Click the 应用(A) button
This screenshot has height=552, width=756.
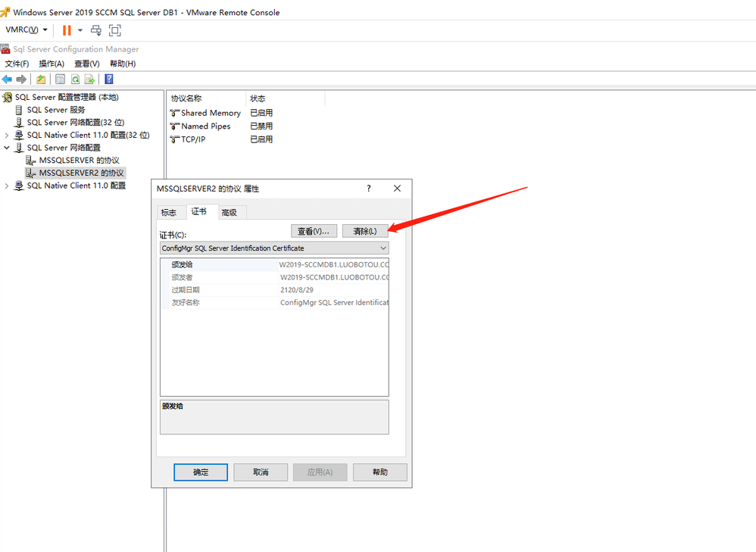(320, 472)
